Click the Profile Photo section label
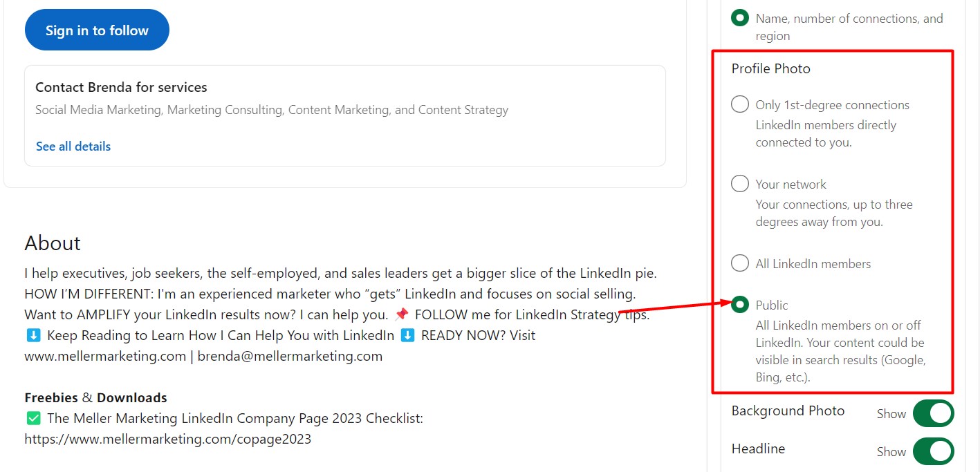 [x=770, y=68]
